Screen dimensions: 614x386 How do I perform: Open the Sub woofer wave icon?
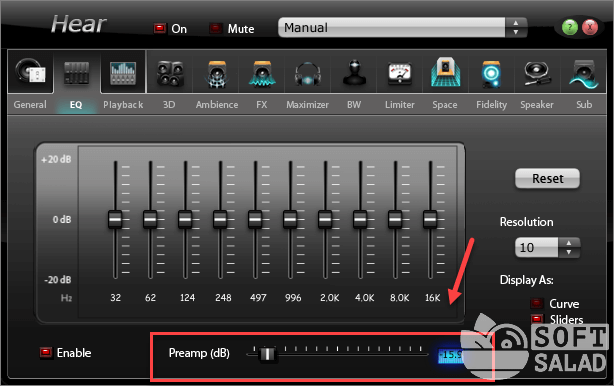click(583, 74)
